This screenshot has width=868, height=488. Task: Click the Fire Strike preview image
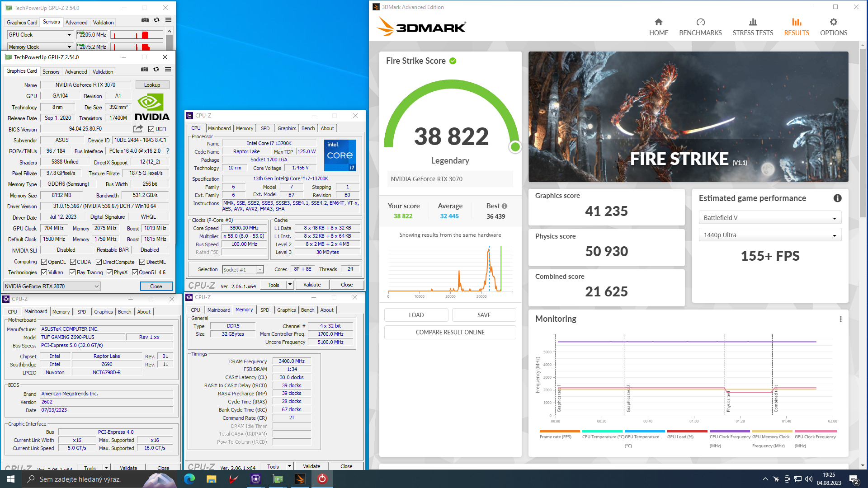pyautogui.click(x=688, y=117)
